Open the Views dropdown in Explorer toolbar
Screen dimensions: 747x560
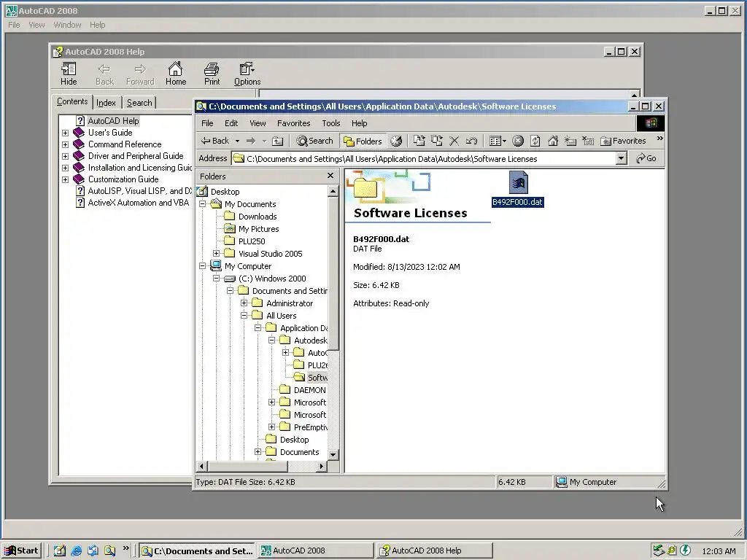point(498,141)
